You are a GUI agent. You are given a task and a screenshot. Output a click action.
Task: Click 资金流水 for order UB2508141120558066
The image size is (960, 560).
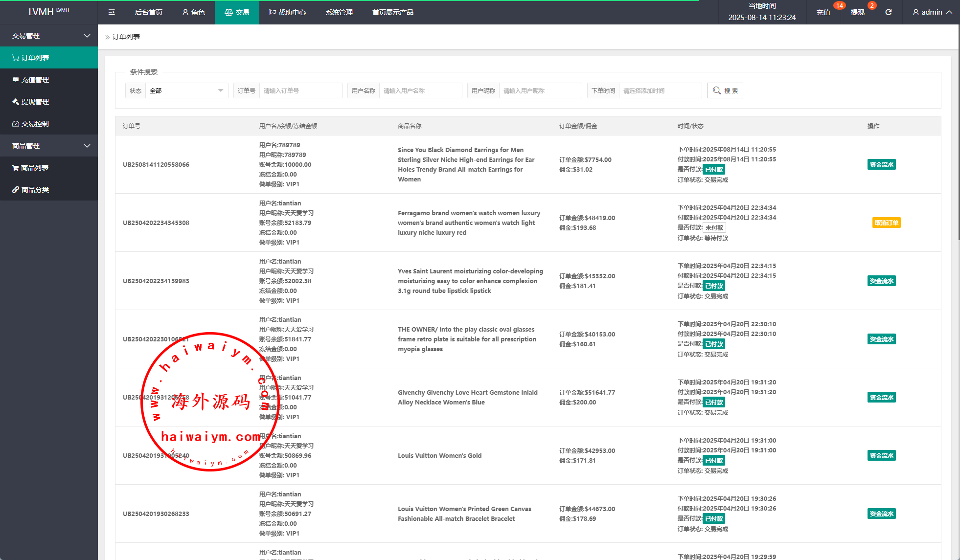[881, 165]
